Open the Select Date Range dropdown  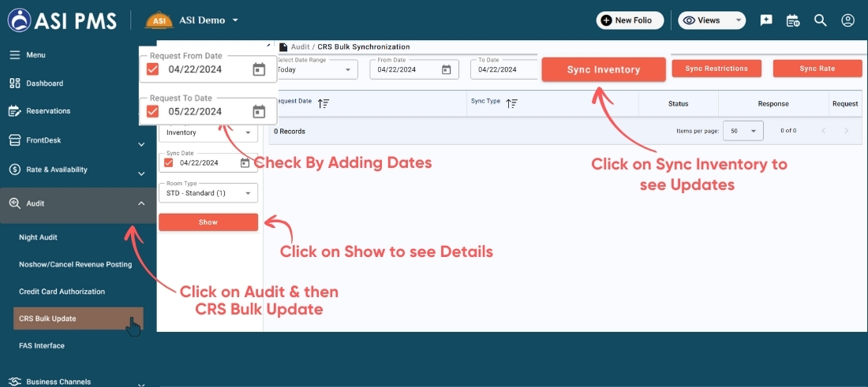[x=314, y=69]
